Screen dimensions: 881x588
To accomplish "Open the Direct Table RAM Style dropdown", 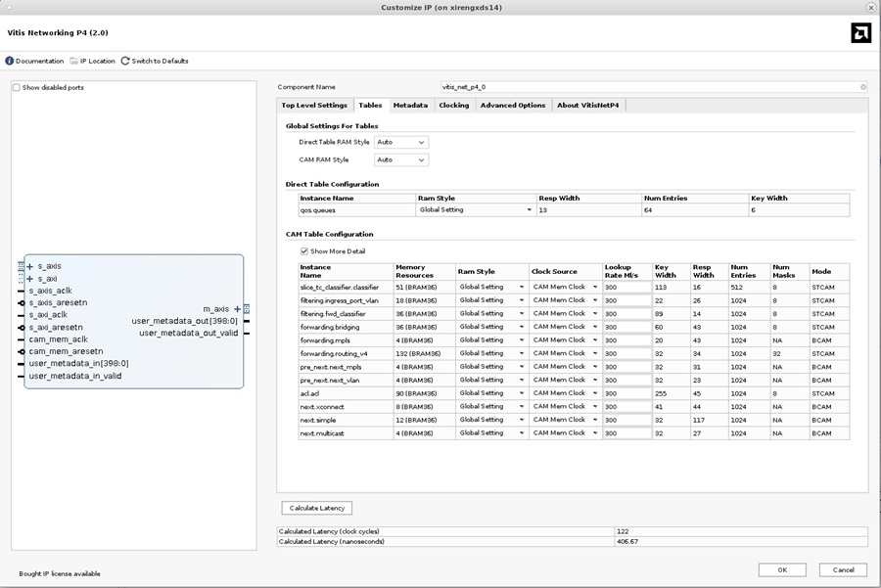I will (x=401, y=142).
